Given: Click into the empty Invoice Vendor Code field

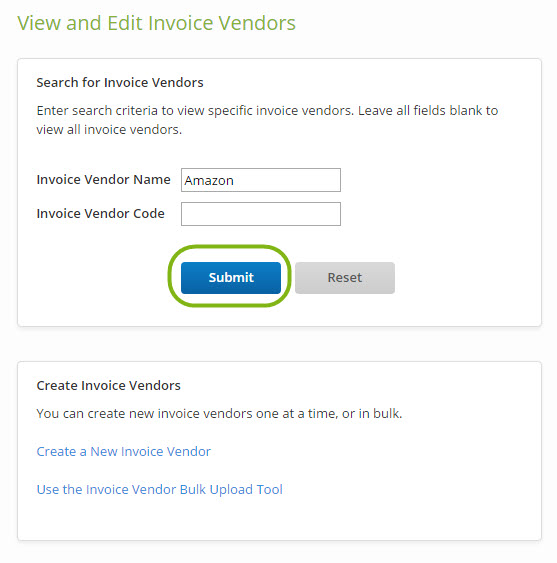Looking at the screenshot, I should tap(261, 214).
